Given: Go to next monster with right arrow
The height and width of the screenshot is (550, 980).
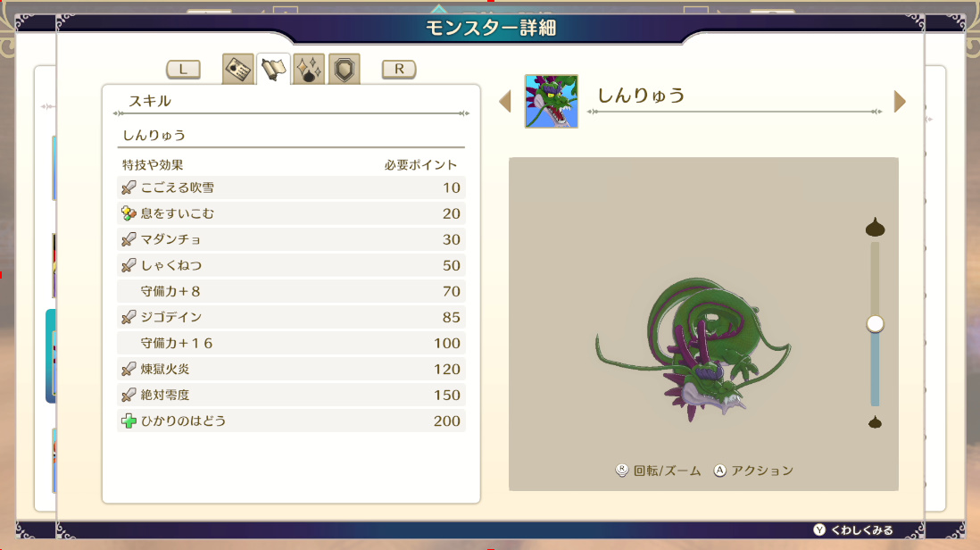Looking at the screenshot, I should coord(900,101).
